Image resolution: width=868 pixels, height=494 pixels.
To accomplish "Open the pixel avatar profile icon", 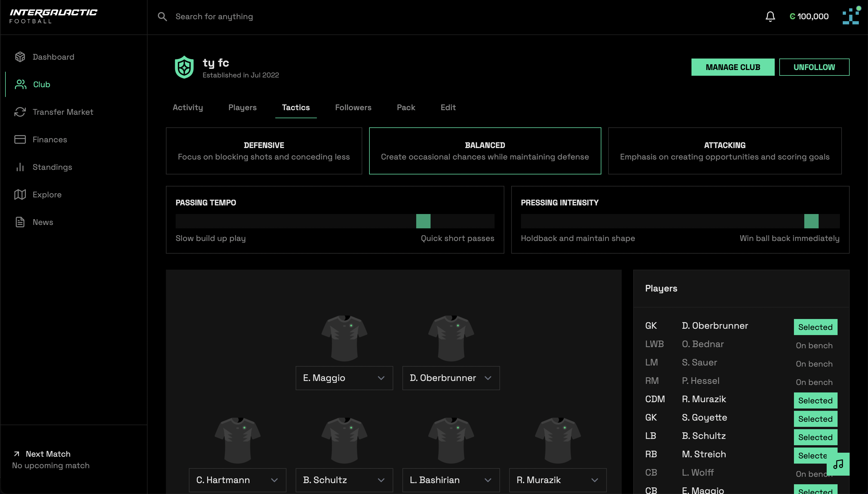I will 851,16.
